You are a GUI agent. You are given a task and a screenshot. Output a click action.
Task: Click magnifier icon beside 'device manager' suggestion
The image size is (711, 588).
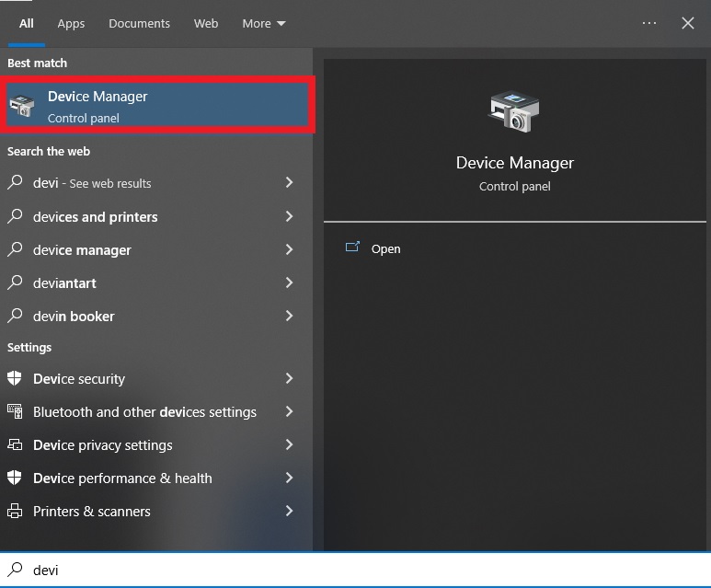(15, 248)
